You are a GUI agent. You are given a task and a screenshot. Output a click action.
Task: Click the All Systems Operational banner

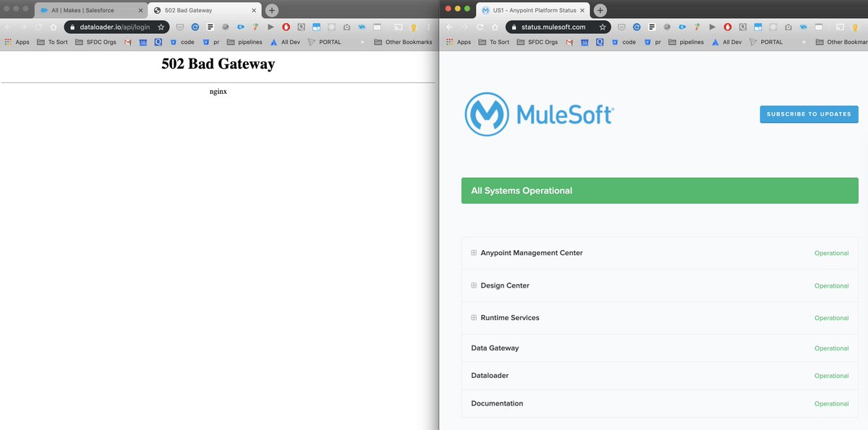(660, 191)
